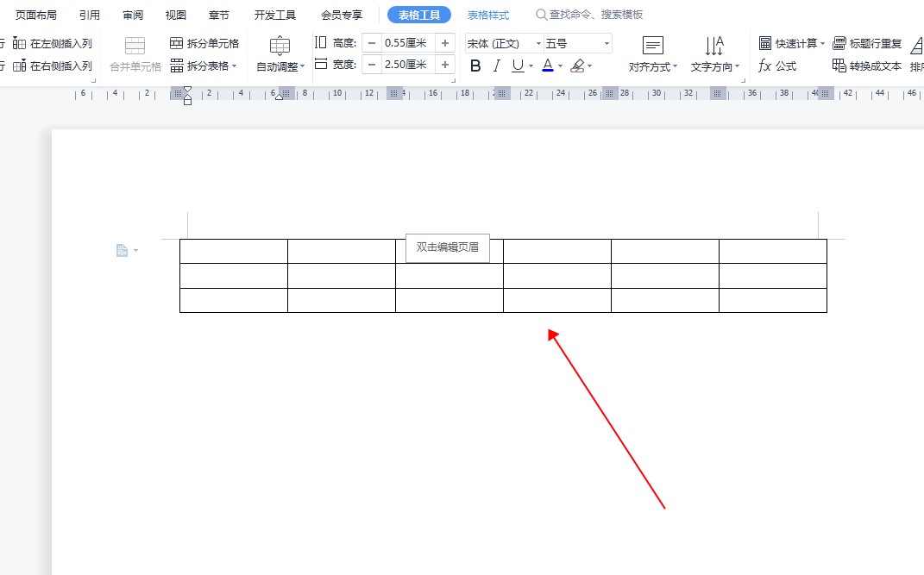924x575 pixels.
Task: Click the 查找命令 search box
Action: [595, 15]
